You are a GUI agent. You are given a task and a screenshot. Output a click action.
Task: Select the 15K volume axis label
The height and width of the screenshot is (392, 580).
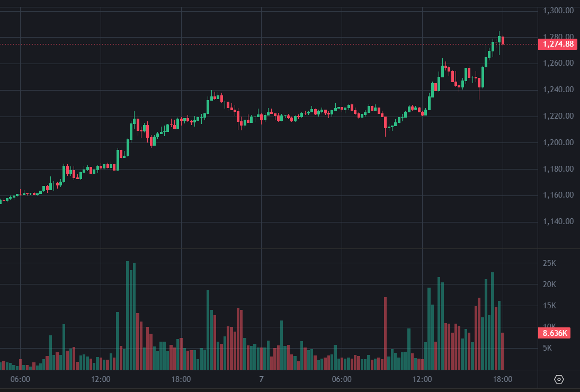[x=550, y=306]
